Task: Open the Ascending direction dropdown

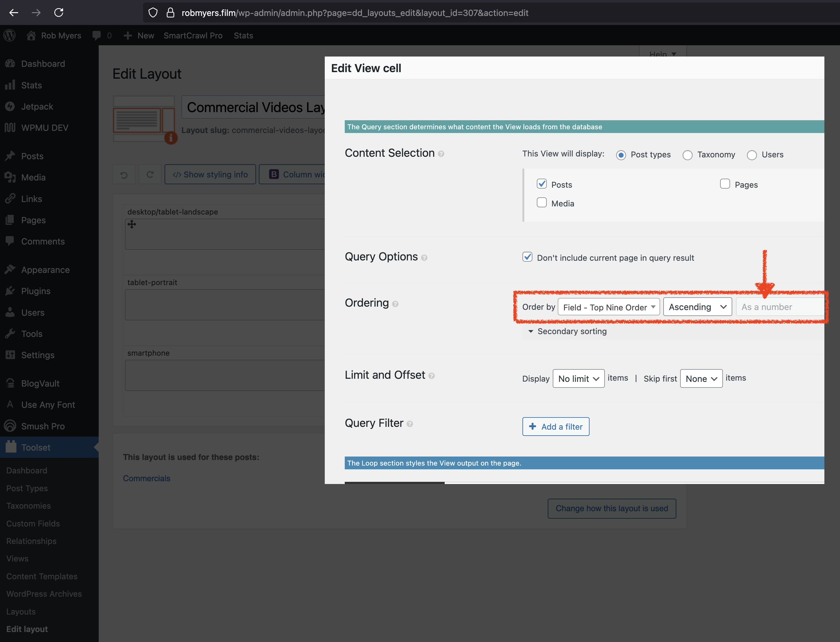Action: pos(697,307)
